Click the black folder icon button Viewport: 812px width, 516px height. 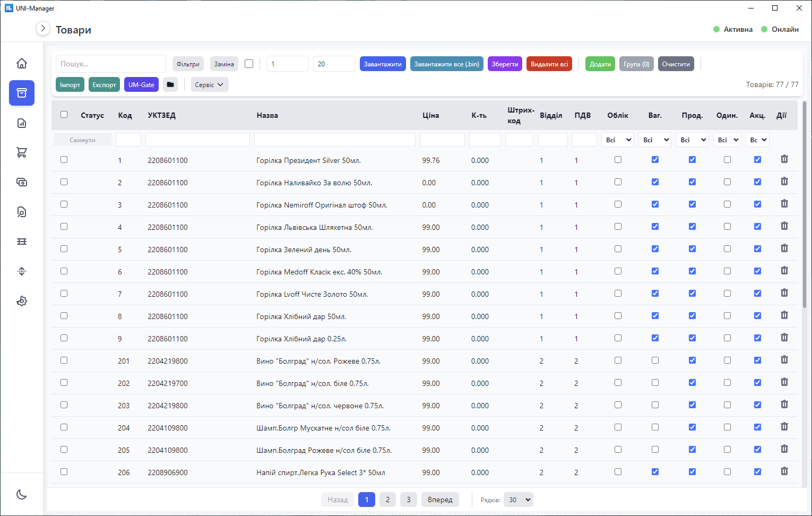tap(170, 84)
